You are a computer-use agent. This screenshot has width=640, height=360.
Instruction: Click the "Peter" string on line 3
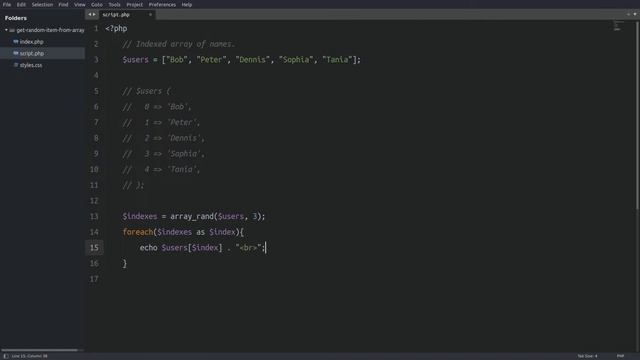click(x=211, y=60)
